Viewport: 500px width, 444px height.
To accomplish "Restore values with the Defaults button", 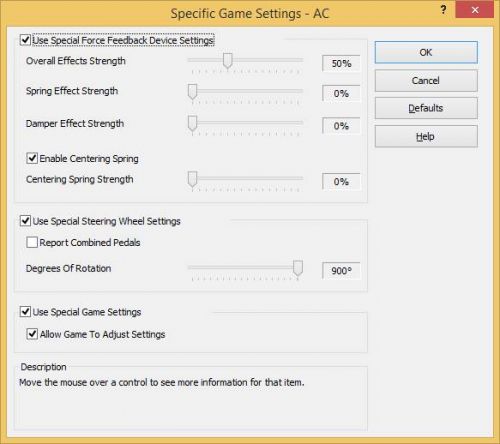I will [x=426, y=108].
